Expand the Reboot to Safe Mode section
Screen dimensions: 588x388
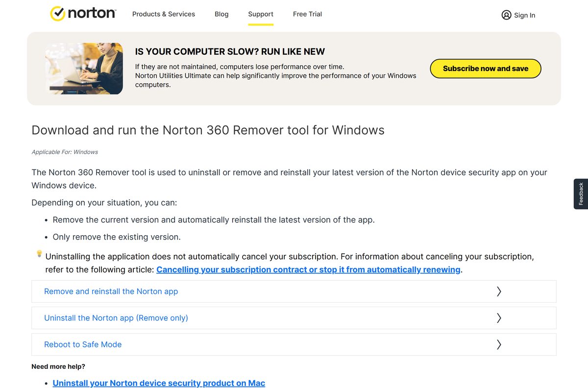click(x=294, y=344)
